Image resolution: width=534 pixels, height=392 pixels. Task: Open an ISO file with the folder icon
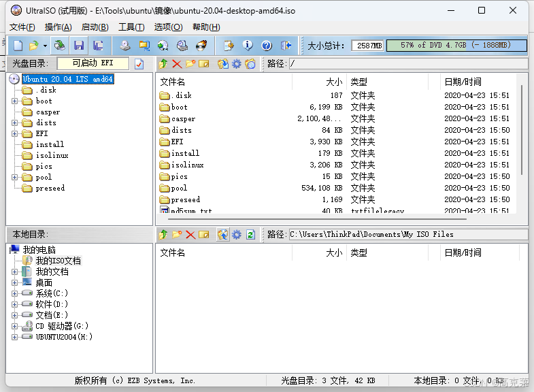[34, 46]
